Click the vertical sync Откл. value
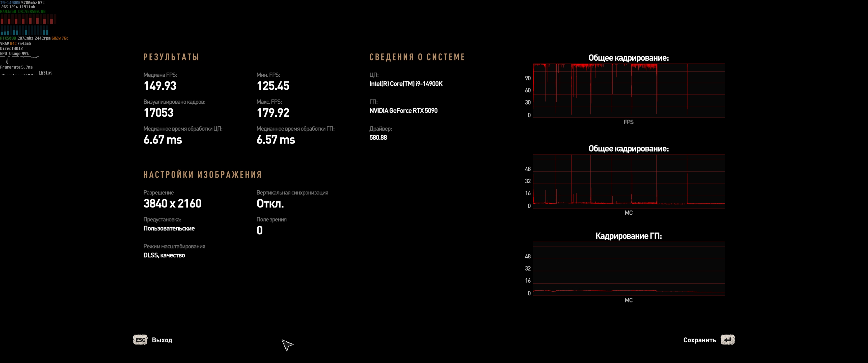868x363 pixels. tap(270, 203)
